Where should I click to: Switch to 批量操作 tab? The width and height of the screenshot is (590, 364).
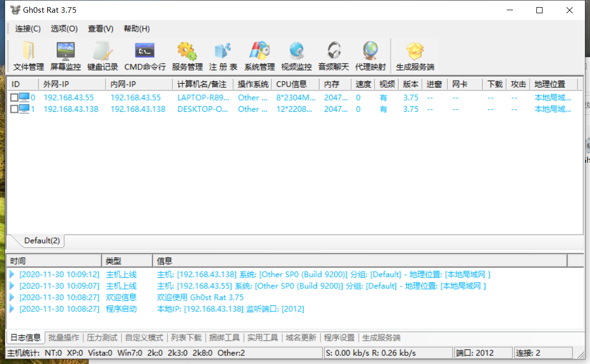(64, 337)
